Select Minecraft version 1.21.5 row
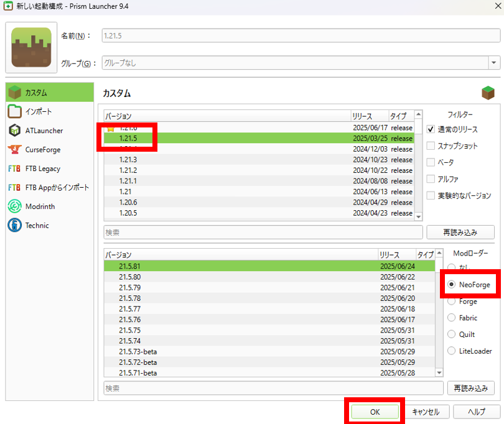The width and height of the screenshot is (504, 424). tap(259, 139)
